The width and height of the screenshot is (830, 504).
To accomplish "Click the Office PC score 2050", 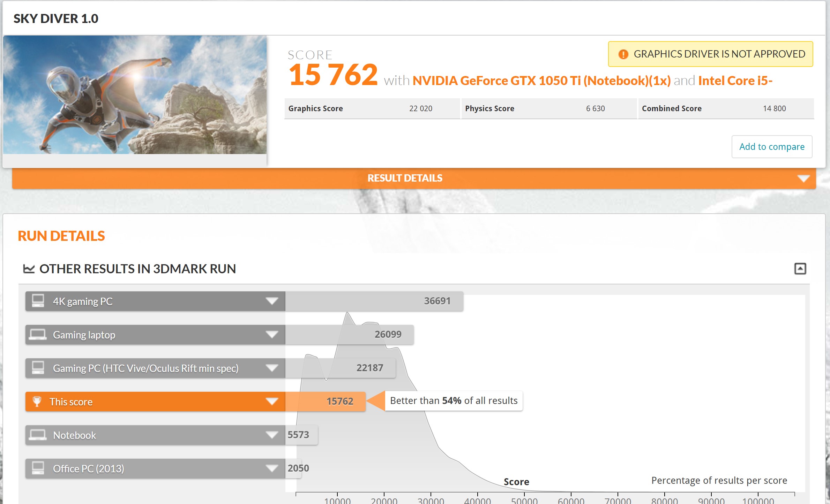I will tap(298, 468).
